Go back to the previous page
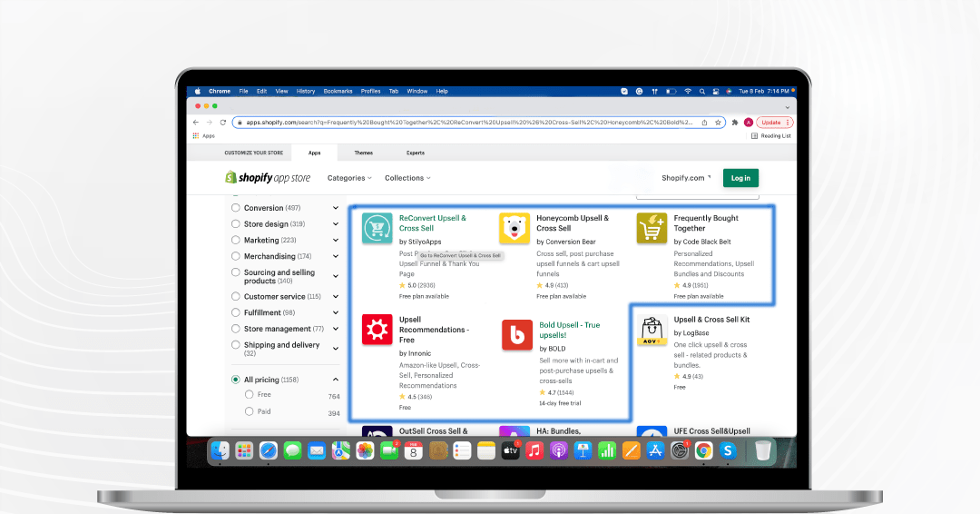980x514 pixels. (x=196, y=123)
